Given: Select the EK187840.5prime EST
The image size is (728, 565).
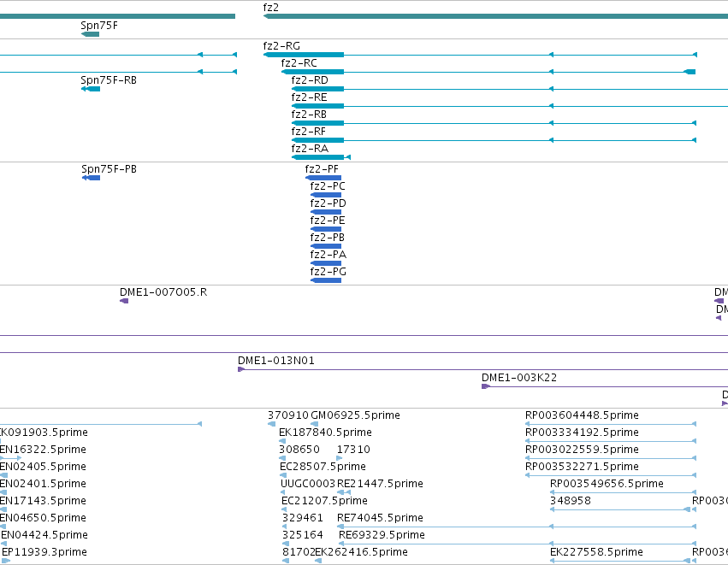Looking at the screenshot, I should (282, 441).
